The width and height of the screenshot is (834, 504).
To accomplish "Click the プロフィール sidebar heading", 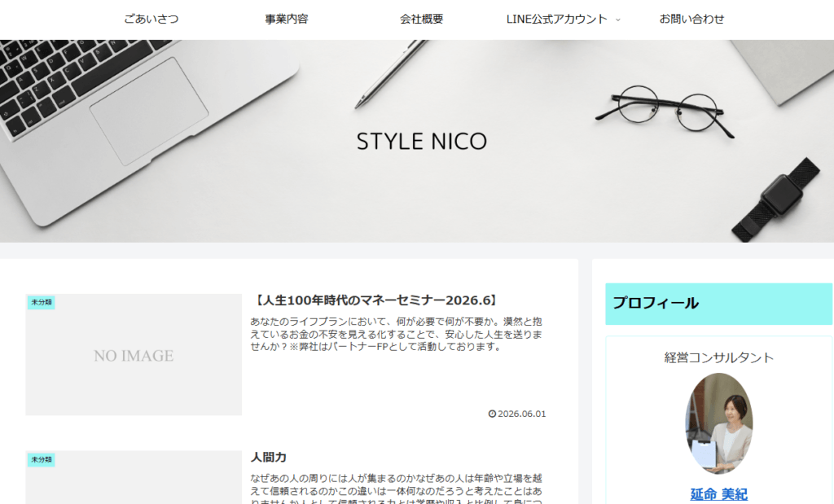I will [718, 304].
